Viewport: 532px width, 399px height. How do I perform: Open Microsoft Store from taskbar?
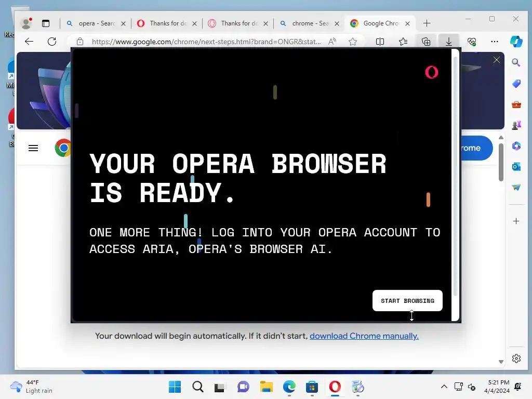[x=312, y=387]
